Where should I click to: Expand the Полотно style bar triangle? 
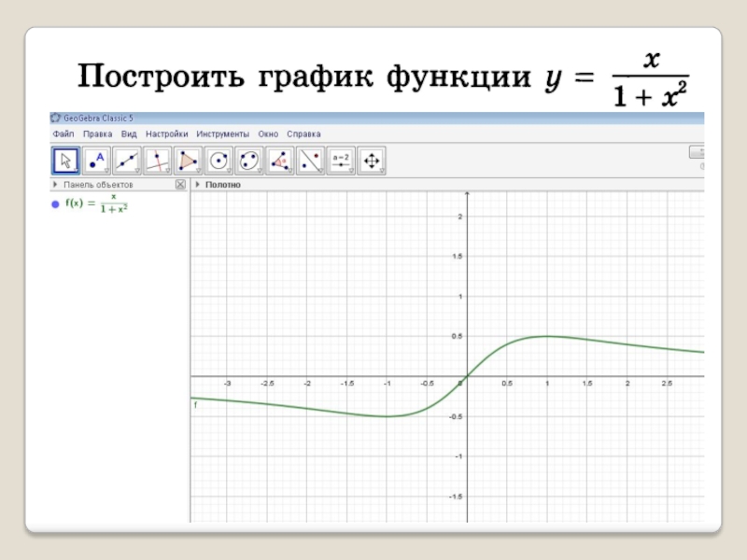tap(198, 184)
